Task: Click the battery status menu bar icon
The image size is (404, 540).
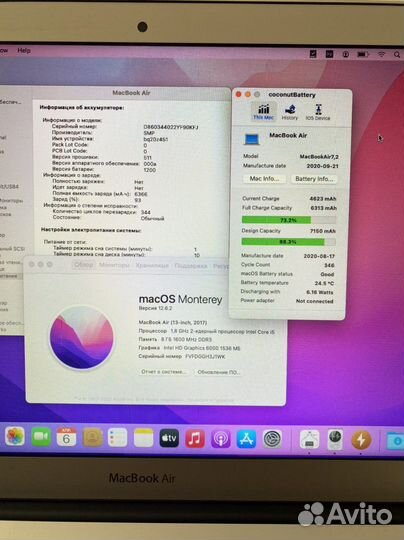Action: tap(363, 54)
